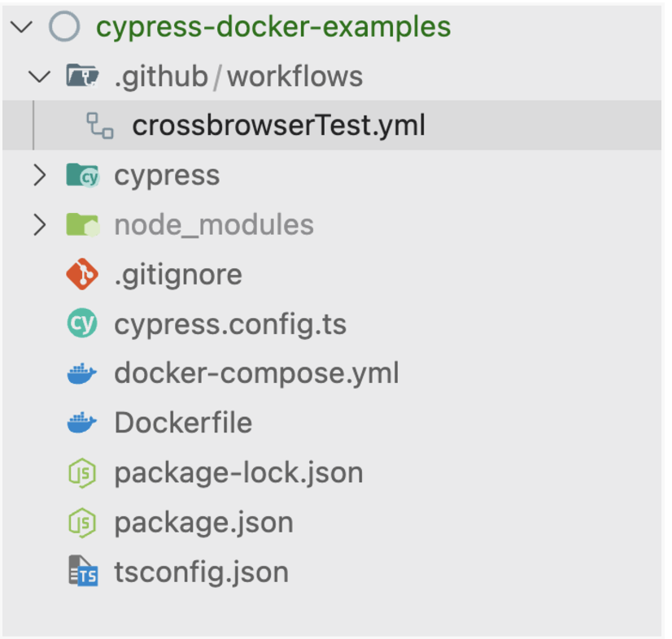This screenshot has height=639, width=672.
Task: Select the cypress.config.ts file
Action: pos(231,324)
